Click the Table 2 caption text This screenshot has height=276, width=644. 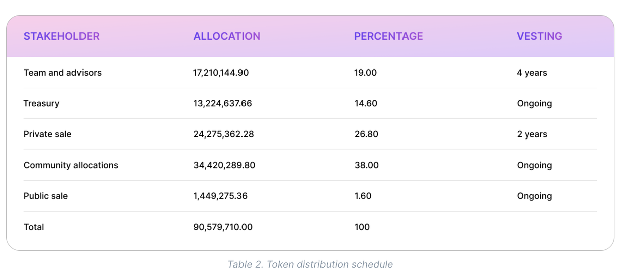(310, 264)
